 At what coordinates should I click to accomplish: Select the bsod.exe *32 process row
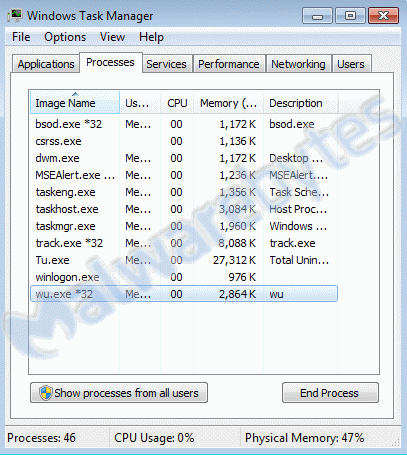click(x=183, y=124)
